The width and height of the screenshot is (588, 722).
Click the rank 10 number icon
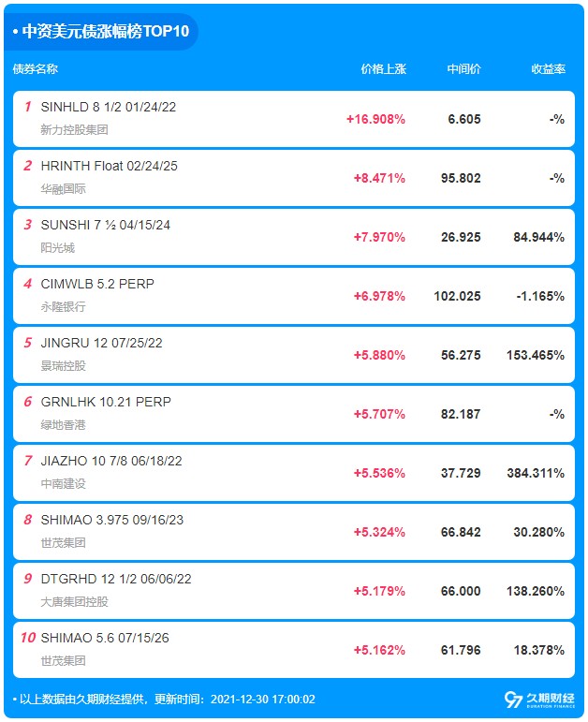point(28,638)
